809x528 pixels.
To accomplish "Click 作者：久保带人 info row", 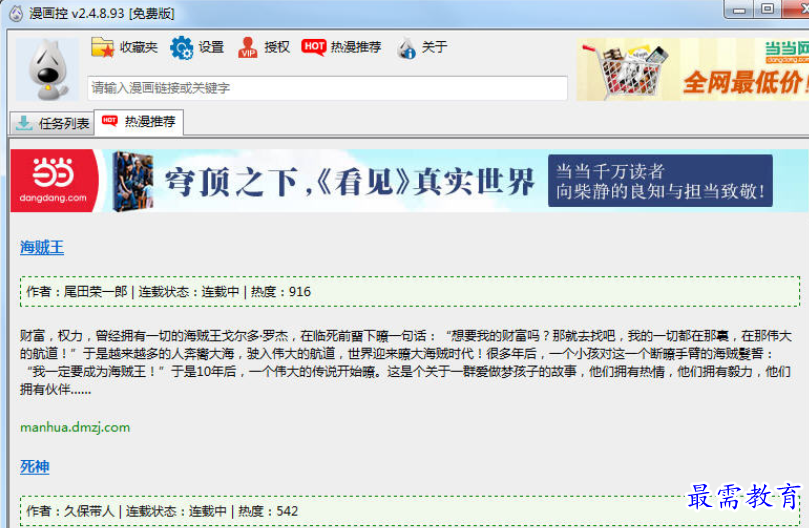I will pyautogui.click(x=410, y=511).
